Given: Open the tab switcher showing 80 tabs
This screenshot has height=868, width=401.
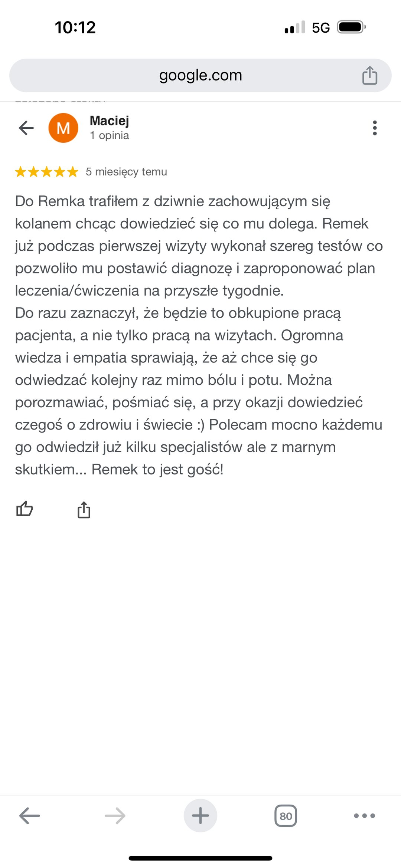Looking at the screenshot, I should (x=286, y=815).
